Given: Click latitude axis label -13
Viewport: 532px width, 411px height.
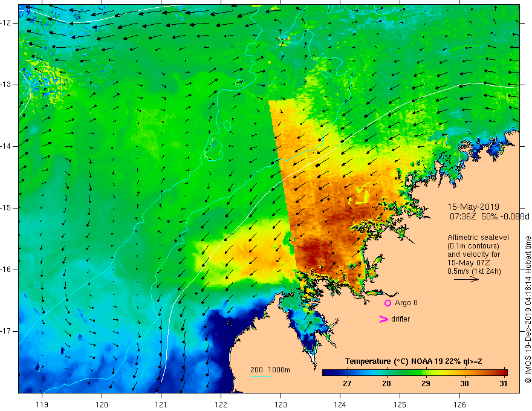Looking at the screenshot, I should (x=6, y=85).
